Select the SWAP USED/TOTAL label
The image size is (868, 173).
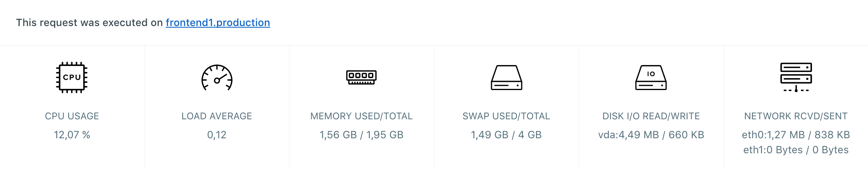(x=506, y=116)
